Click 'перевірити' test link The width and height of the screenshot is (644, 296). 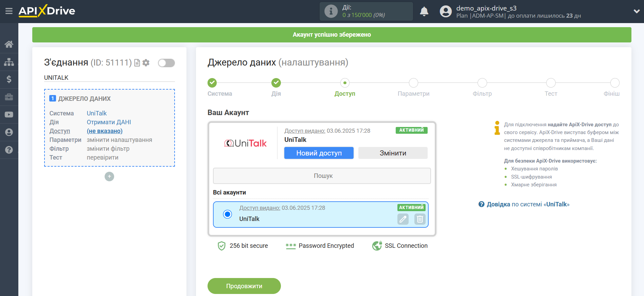pyautogui.click(x=103, y=158)
